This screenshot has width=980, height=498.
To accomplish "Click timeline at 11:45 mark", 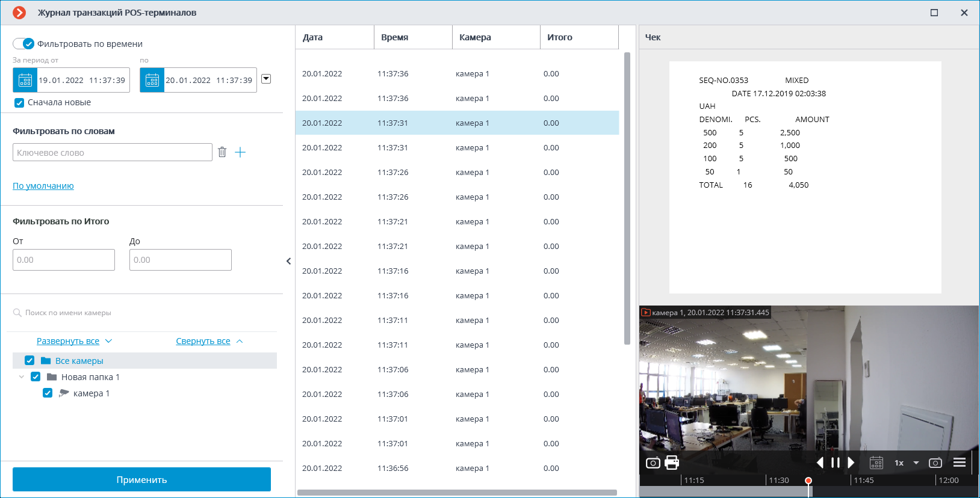I will coord(863,480).
